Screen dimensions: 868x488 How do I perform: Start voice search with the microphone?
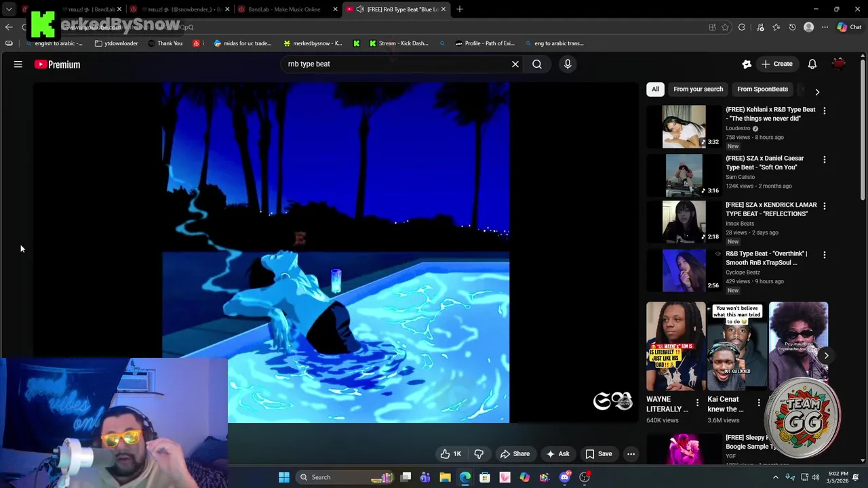[568, 64]
